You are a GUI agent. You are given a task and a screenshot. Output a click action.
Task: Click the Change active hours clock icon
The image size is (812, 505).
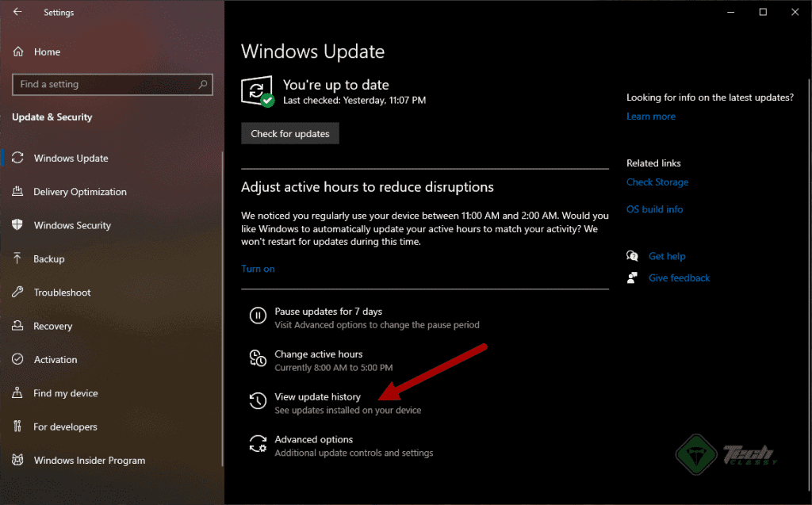click(x=258, y=358)
